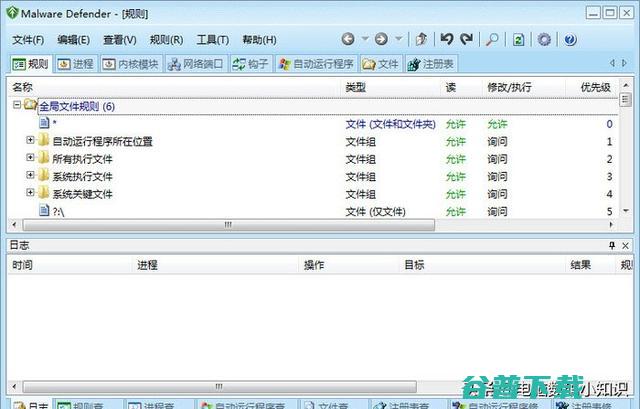Click the document icon of ?:\ rule
Image resolution: width=640 pixels, height=409 pixels.
44,210
